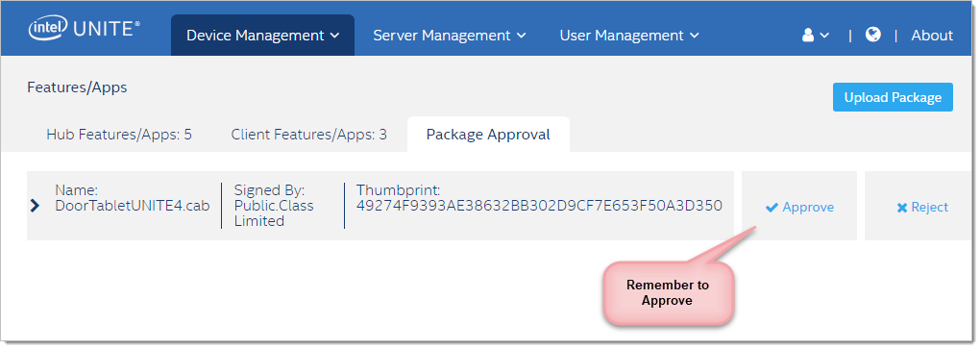Click the Upload Package button
Screen dimensions: 980x349
coord(893,97)
